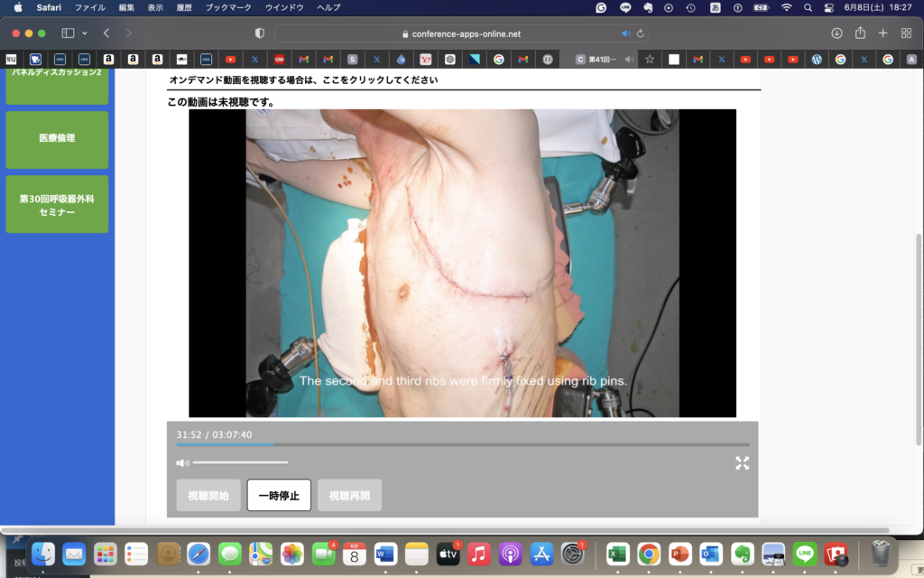Viewport: 924px width, 578px height.
Task: Add a new tab with plus icon
Action: pyautogui.click(x=883, y=33)
